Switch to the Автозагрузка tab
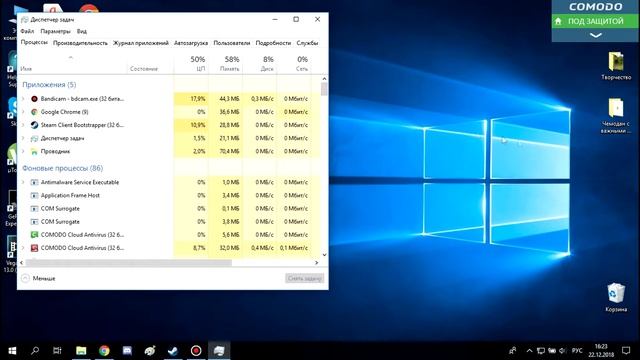The image size is (640, 360). pos(191,43)
